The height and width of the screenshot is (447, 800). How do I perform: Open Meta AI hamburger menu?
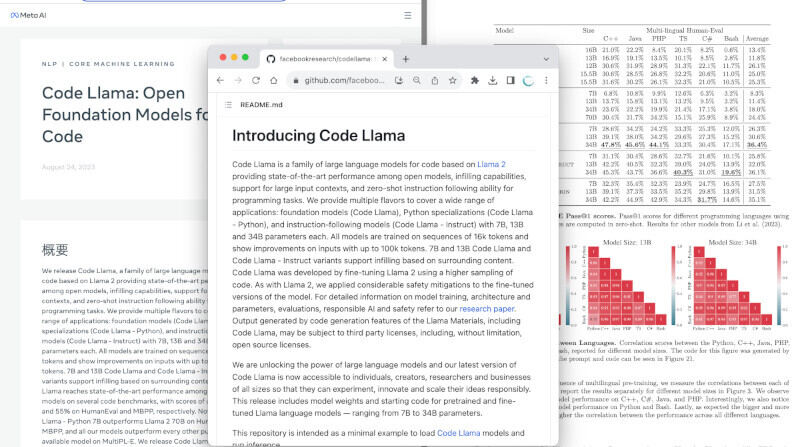coord(407,16)
